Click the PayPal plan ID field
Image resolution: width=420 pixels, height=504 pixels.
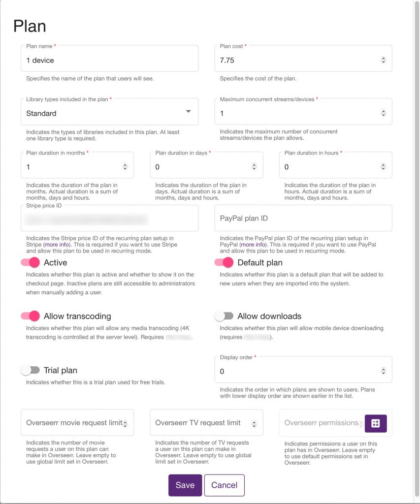pyautogui.click(x=303, y=219)
